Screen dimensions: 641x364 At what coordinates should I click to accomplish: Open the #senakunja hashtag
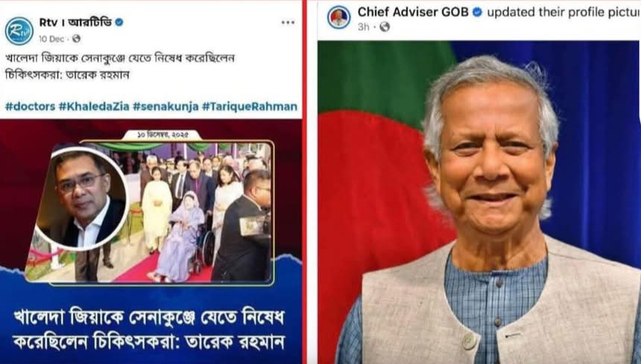tap(165, 106)
